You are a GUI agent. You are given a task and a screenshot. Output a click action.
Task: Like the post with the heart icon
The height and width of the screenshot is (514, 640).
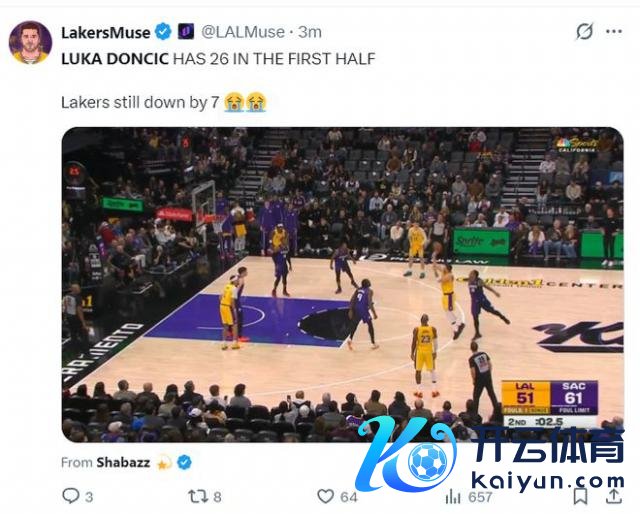(x=325, y=496)
